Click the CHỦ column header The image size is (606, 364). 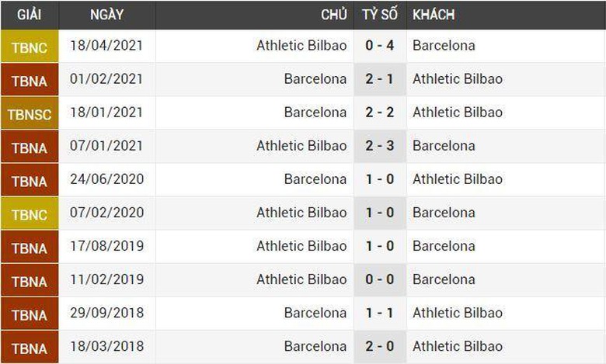tap(333, 15)
